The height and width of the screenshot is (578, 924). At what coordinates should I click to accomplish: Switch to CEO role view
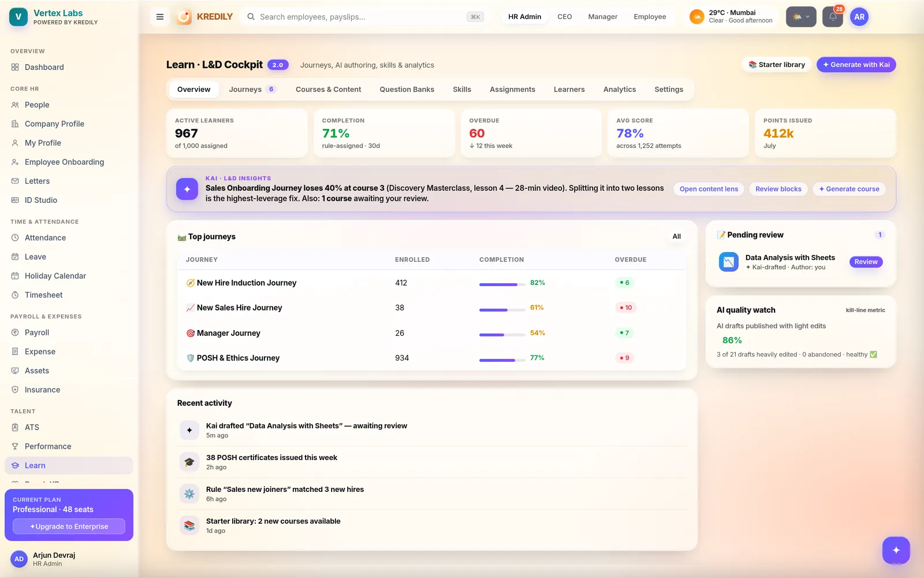(x=565, y=17)
